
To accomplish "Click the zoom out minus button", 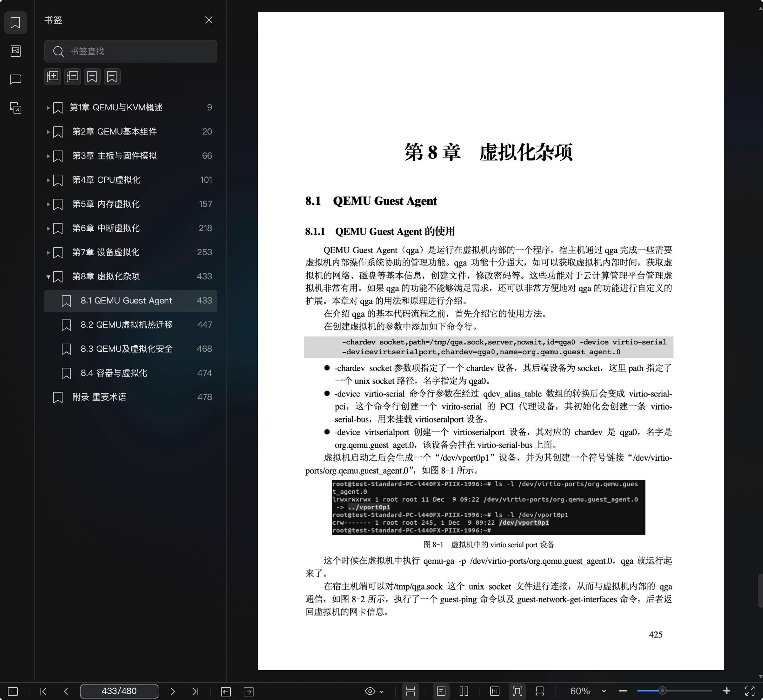I will [623, 691].
